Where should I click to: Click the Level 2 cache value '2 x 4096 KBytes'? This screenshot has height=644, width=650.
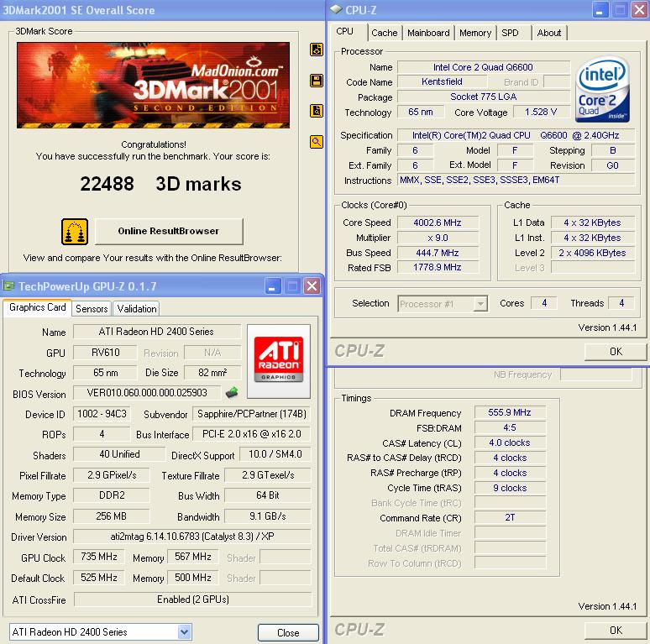(592, 253)
